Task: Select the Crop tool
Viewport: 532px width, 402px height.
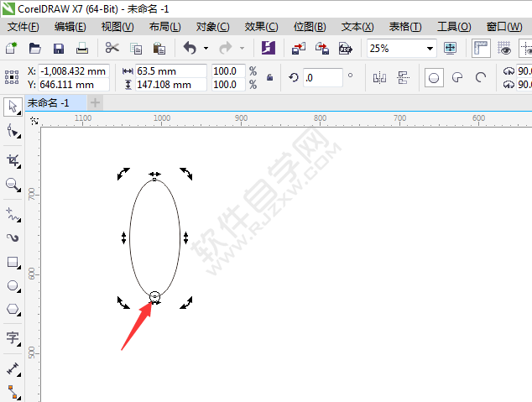Action: (x=13, y=160)
